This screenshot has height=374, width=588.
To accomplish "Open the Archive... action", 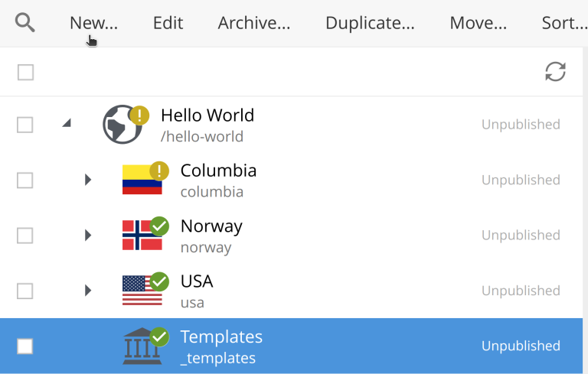I will pos(254,23).
